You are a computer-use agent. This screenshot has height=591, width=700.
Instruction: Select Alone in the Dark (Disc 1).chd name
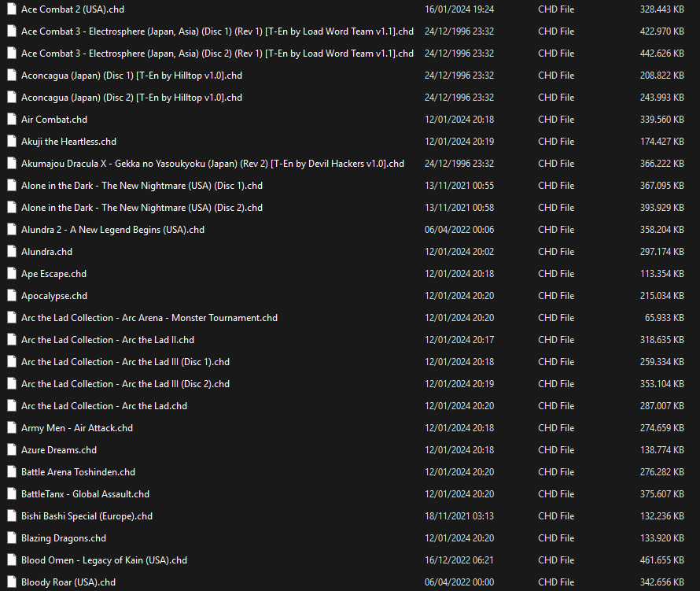click(142, 186)
